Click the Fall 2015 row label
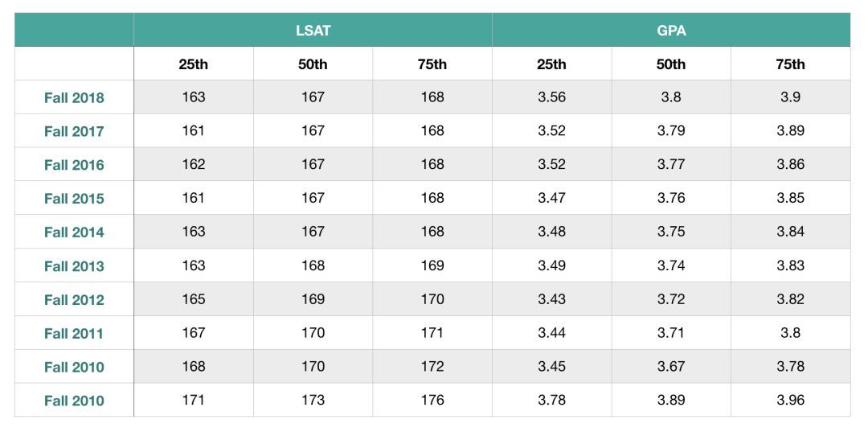This screenshot has height=436, width=868. coord(74,199)
